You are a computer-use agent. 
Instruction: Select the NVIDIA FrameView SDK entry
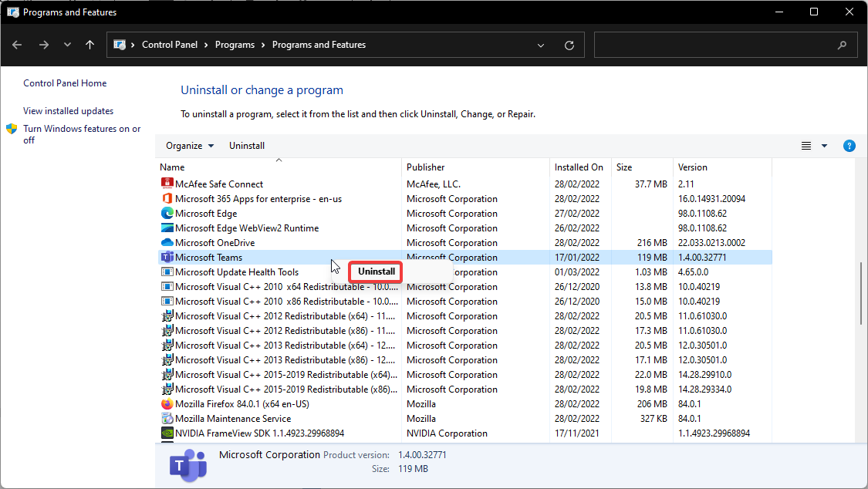pyautogui.click(x=224, y=433)
